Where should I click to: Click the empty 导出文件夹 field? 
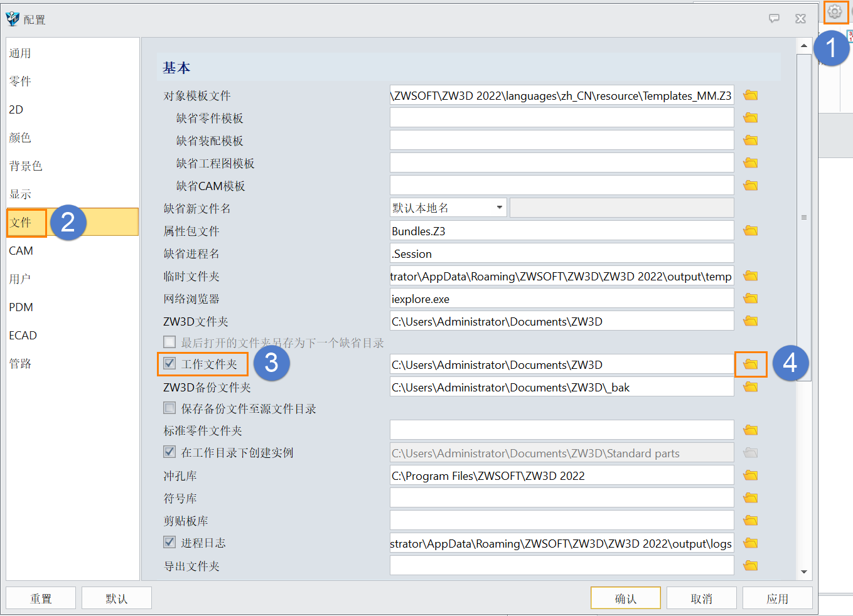[x=562, y=566]
